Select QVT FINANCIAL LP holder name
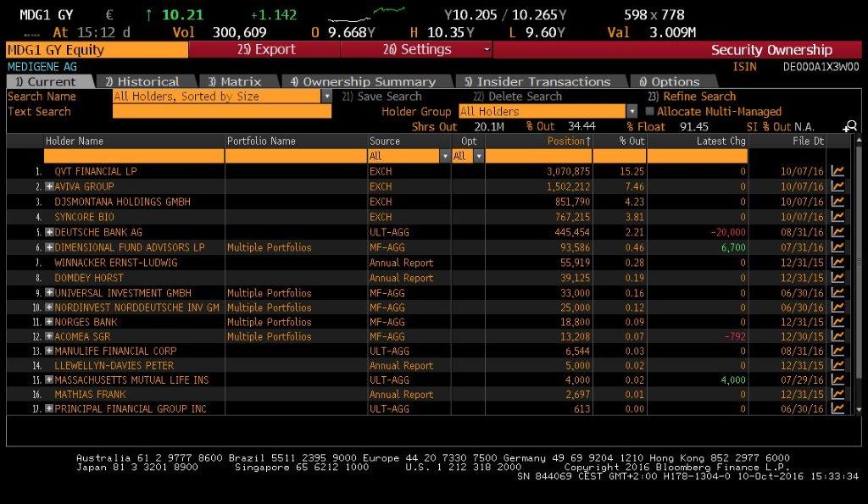 click(95, 171)
